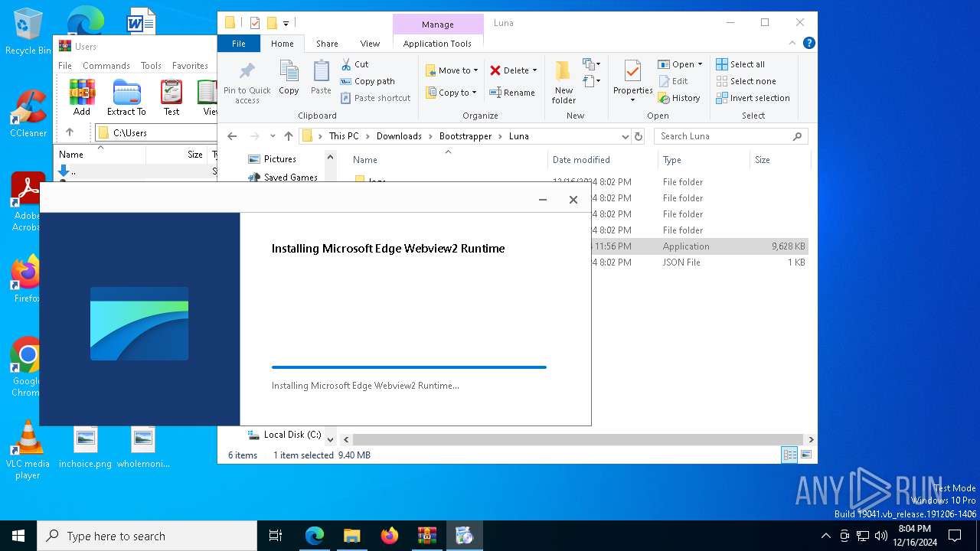980x551 pixels.
Task: Click Select none in ribbon
Action: click(746, 81)
